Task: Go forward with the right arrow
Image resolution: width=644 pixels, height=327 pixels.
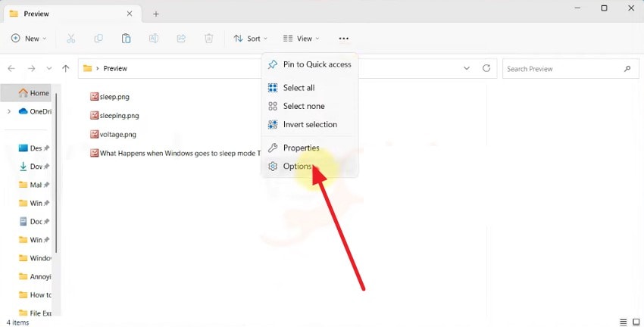Action: click(x=31, y=69)
